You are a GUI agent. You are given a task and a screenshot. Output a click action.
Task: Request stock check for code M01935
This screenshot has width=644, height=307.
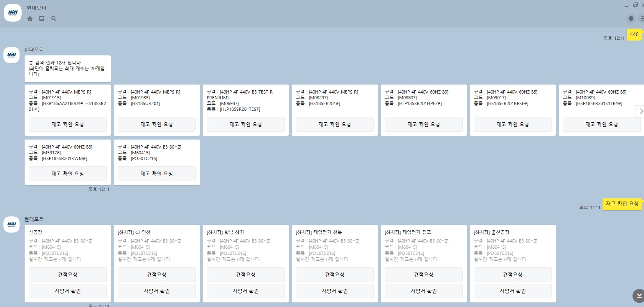coord(157,124)
